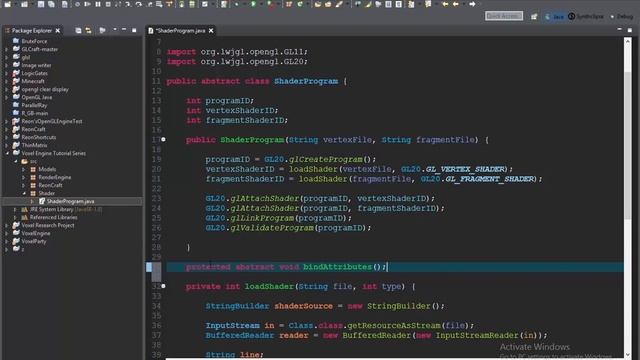Select Referenced Libraries node

click(53, 218)
